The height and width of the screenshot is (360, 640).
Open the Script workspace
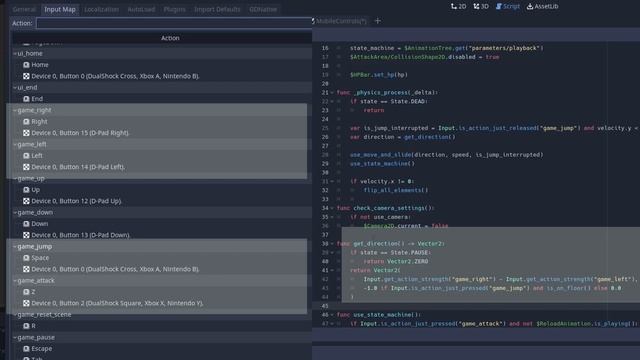[508, 7]
